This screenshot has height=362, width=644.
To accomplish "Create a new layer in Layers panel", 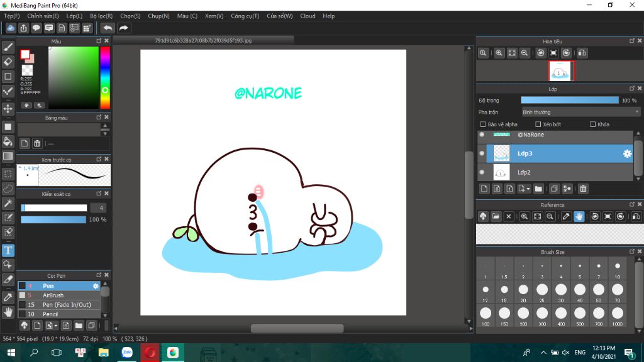I will pos(484,189).
